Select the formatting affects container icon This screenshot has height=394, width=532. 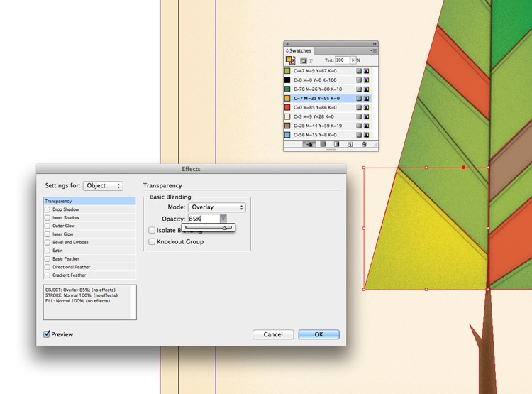point(302,61)
